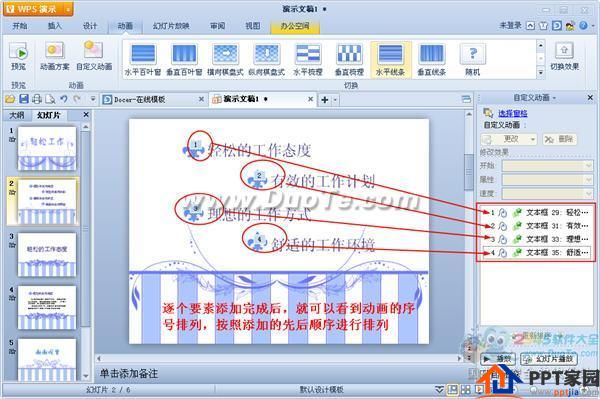Click 幻灯片播放 slideshow button
The height and width of the screenshot is (399, 600).
tap(549, 359)
